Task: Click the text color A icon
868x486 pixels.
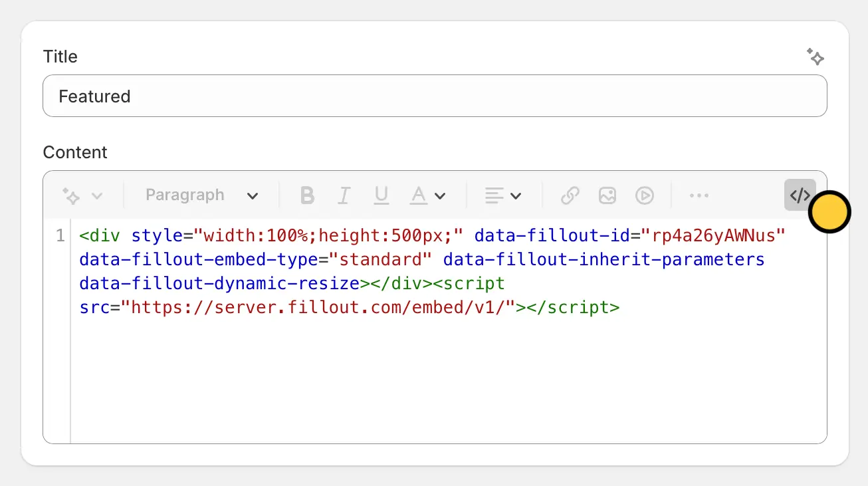Action: 418,195
